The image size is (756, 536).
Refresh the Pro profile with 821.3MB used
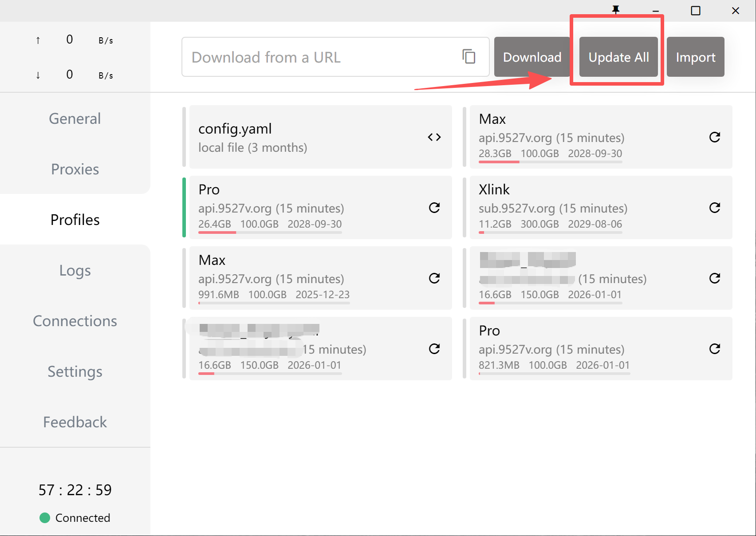point(714,349)
